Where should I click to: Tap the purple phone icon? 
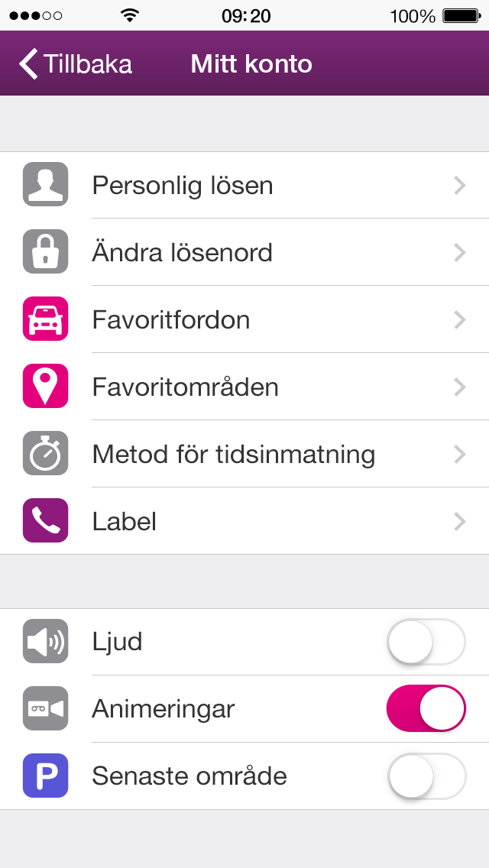pyautogui.click(x=46, y=521)
